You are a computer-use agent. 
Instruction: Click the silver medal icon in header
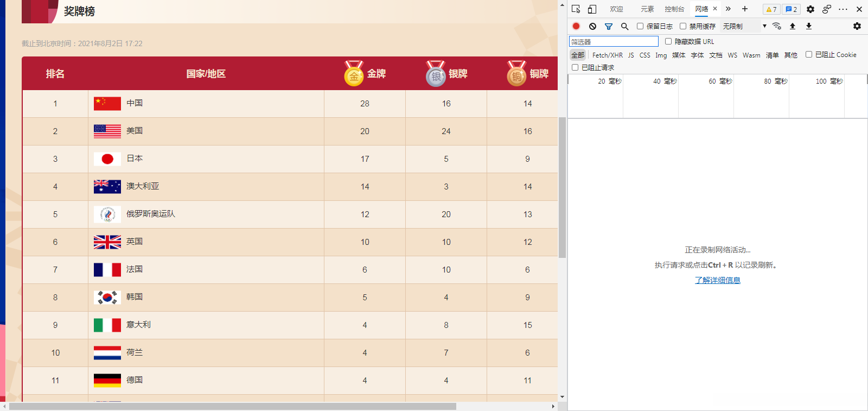[436, 73]
